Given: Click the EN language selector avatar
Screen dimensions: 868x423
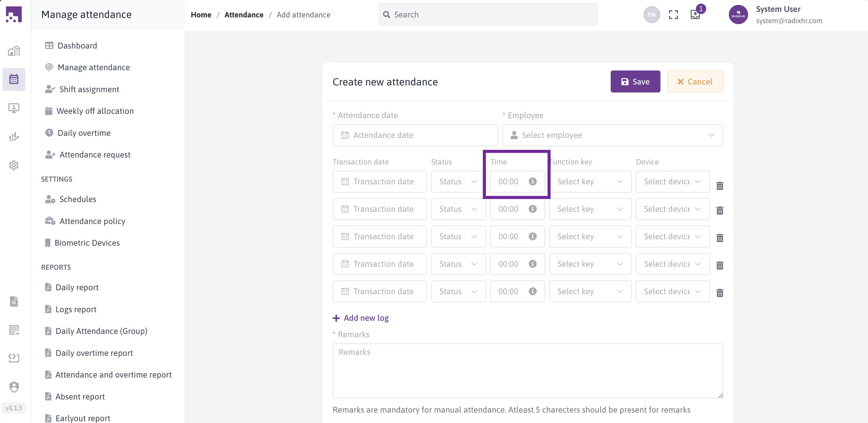Looking at the screenshot, I should (651, 14).
